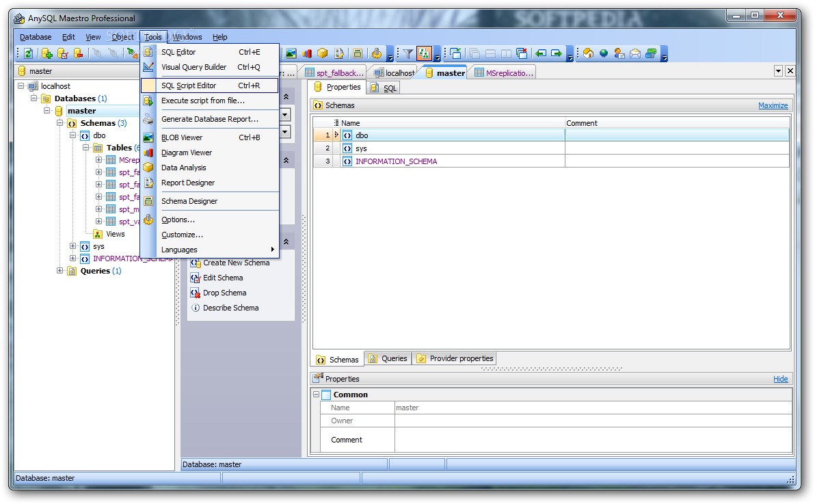The width and height of the screenshot is (815, 504).
Task: Expand the Languages submenu
Action: click(x=211, y=250)
